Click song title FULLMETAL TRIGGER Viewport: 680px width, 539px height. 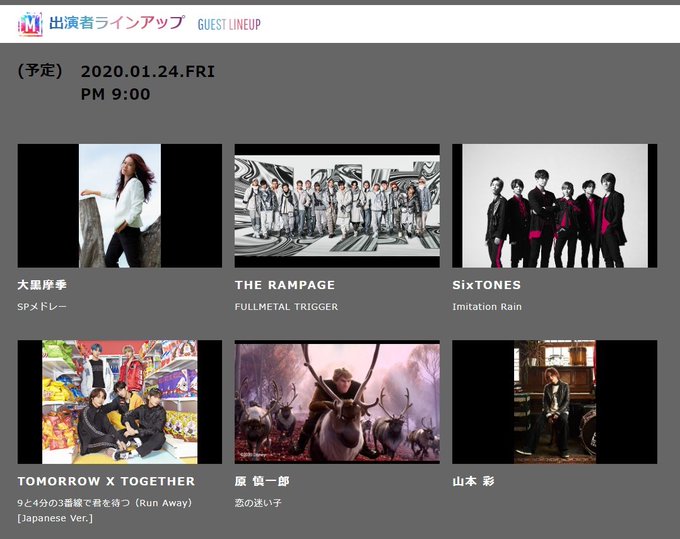286,307
